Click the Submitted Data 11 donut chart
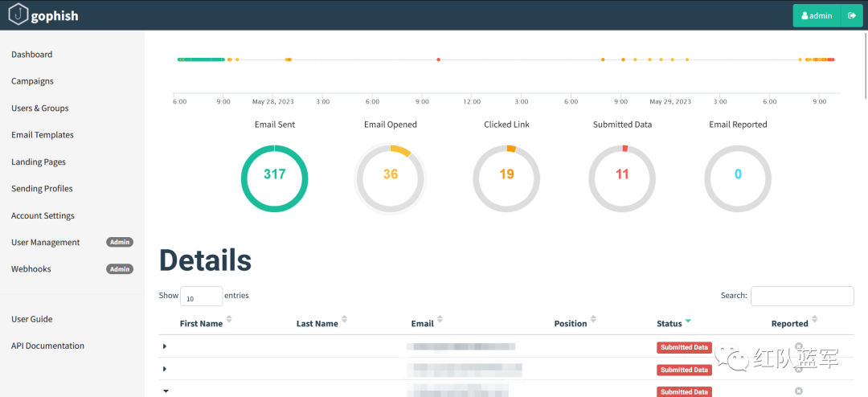This screenshot has height=397, width=868. point(622,178)
